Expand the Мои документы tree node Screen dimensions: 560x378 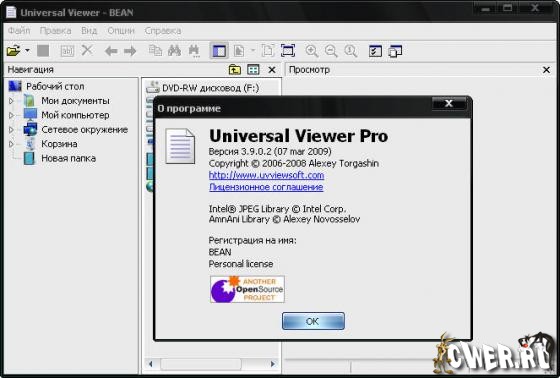(11, 101)
